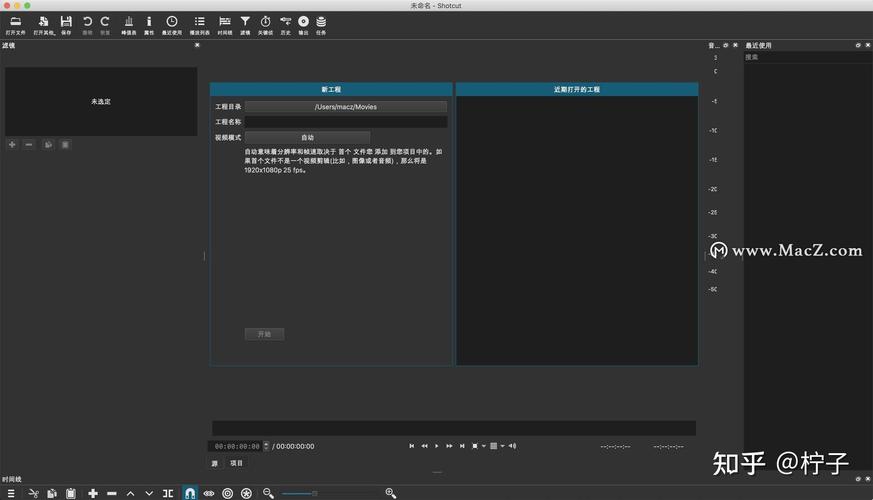Save the project with the floppy disk icon
Screen dimensions: 873x500
tap(66, 25)
